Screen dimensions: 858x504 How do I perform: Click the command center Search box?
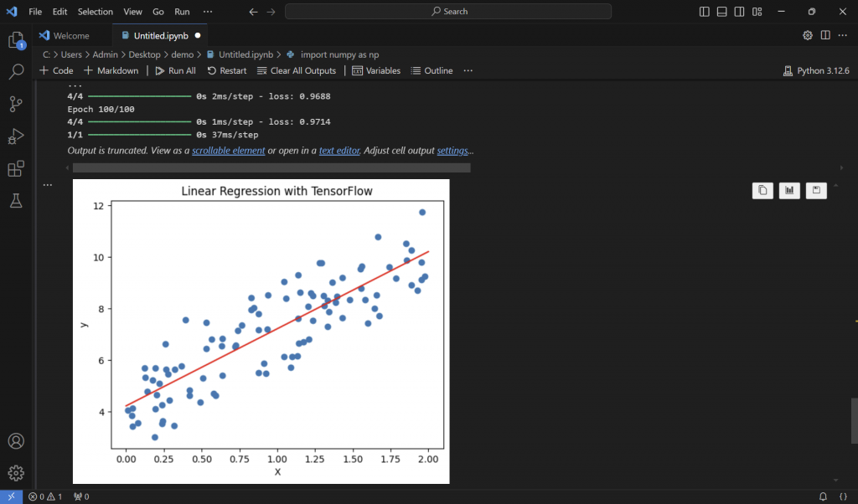pos(448,12)
